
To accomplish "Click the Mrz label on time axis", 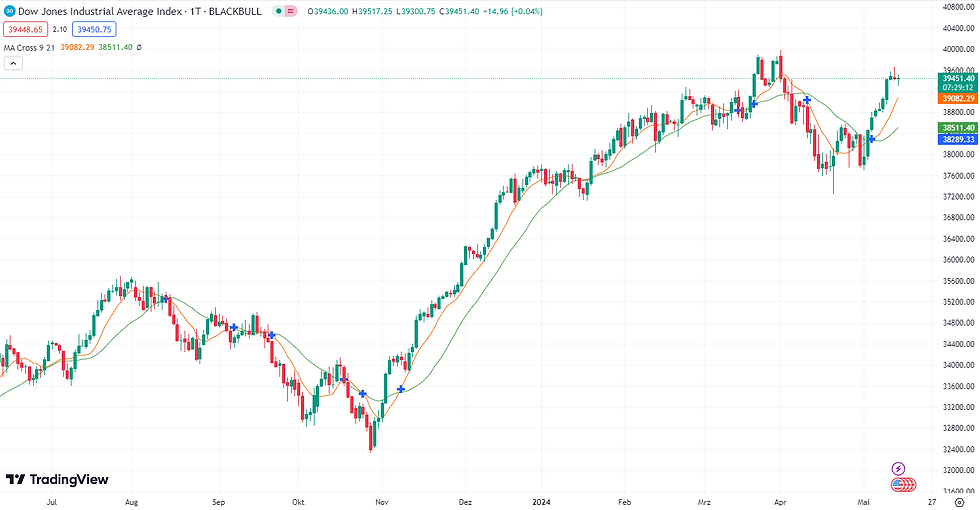I will tap(704, 502).
